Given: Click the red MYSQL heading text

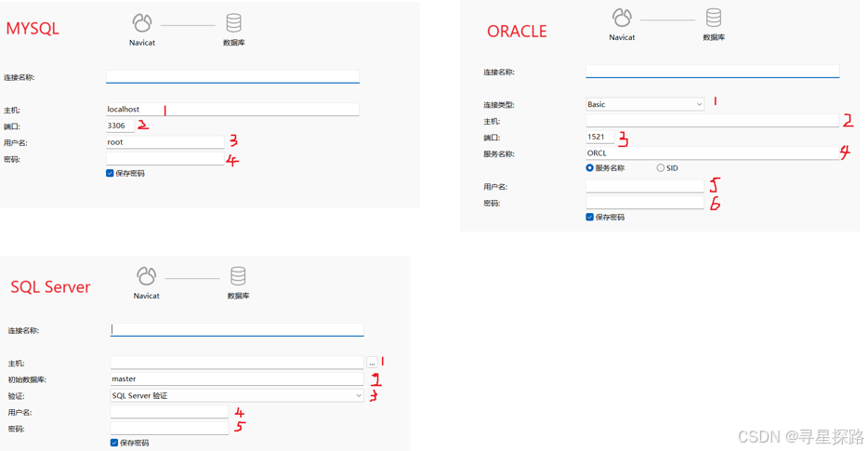Looking at the screenshot, I should coord(33,28).
